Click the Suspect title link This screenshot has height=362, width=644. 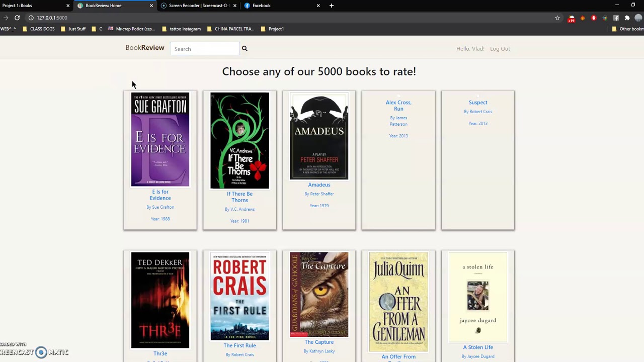click(478, 103)
